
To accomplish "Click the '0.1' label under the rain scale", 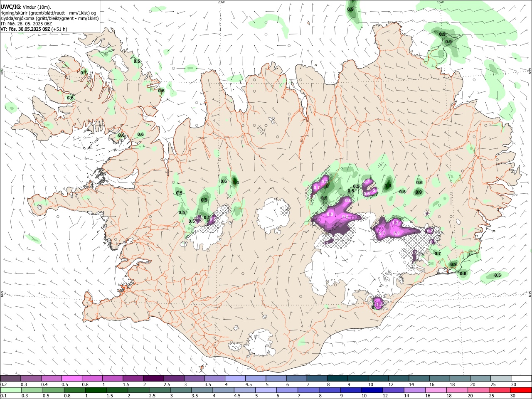I will click(4, 396).
